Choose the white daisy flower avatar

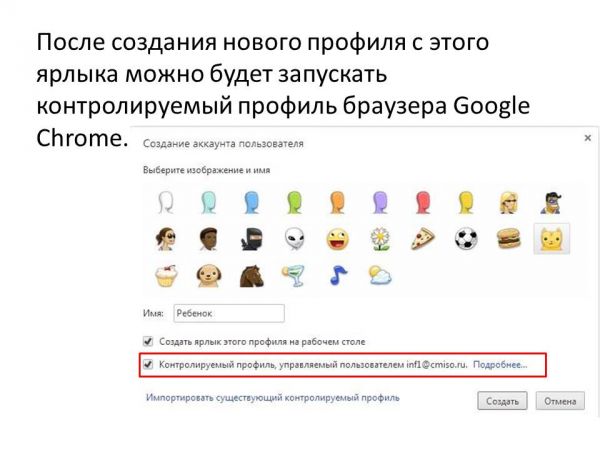[x=380, y=239]
